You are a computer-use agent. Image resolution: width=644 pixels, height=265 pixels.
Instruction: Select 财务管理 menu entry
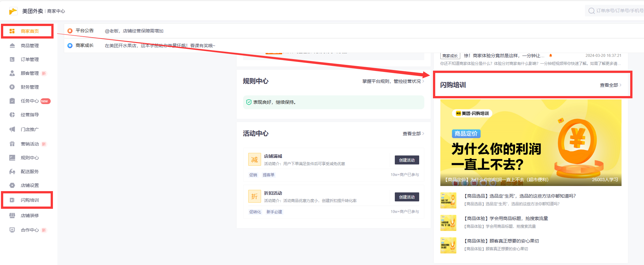click(30, 87)
